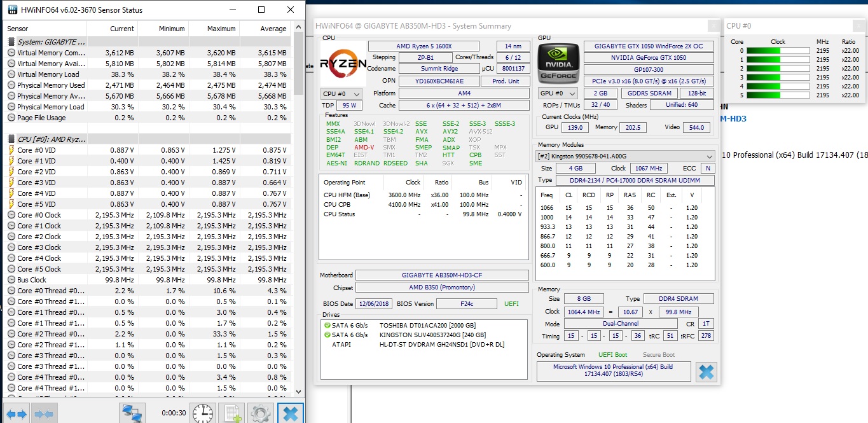Click the green check icon beside the TOSHIBA drive
Image resolution: width=868 pixels, height=423 pixels.
click(327, 325)
